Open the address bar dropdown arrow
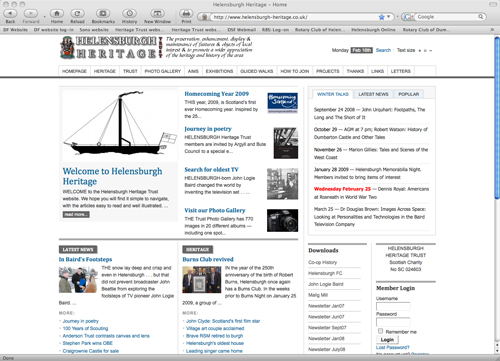Viewport: 500px width, 361px height. [x=389, y=17]
